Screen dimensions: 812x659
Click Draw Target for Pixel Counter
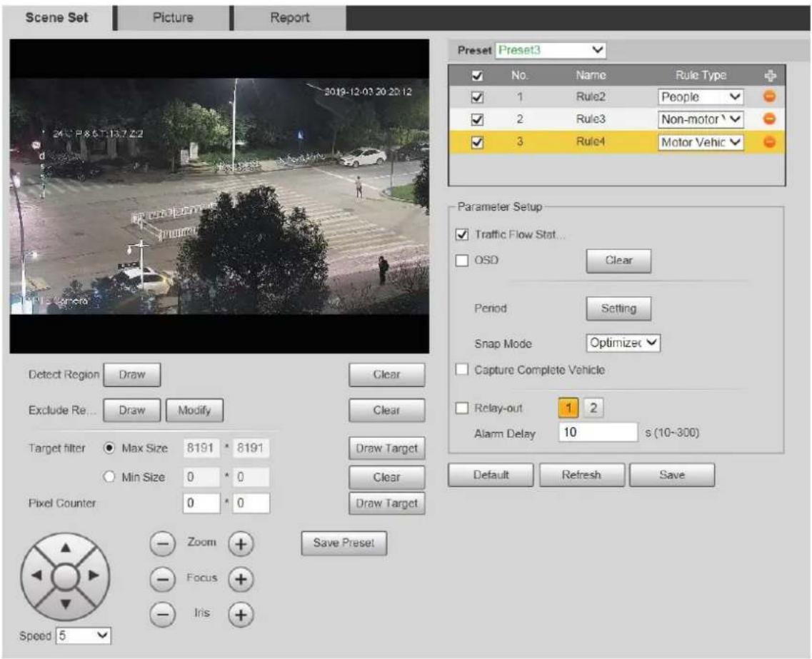tap(387, 503)
